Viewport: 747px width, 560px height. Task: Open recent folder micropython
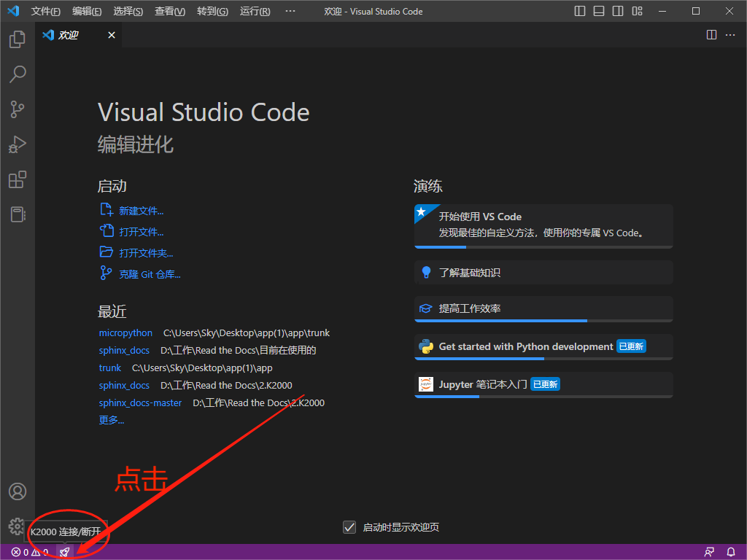coord(125,332)
